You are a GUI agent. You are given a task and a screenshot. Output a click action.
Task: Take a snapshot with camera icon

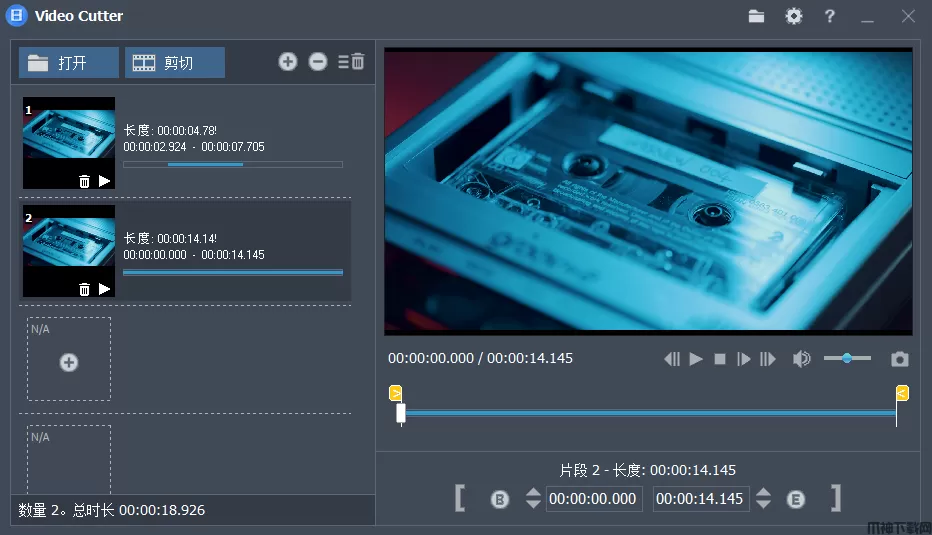pos(899,359)
